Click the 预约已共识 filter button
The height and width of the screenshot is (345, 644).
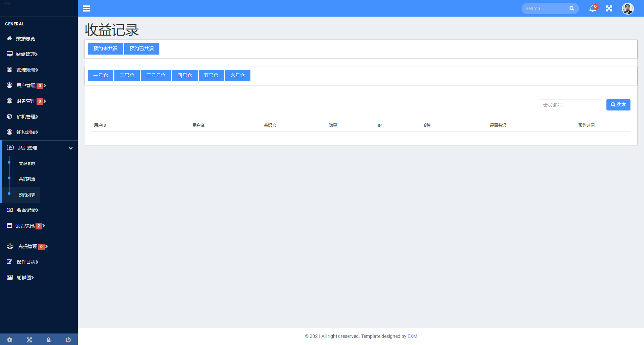pos(142,49)
